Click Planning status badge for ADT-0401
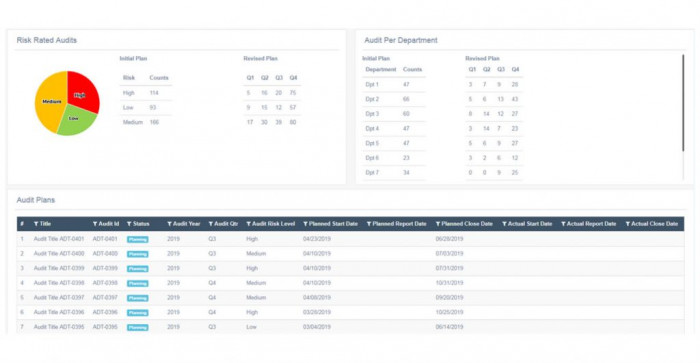700x363 pixels. point(138,239)
